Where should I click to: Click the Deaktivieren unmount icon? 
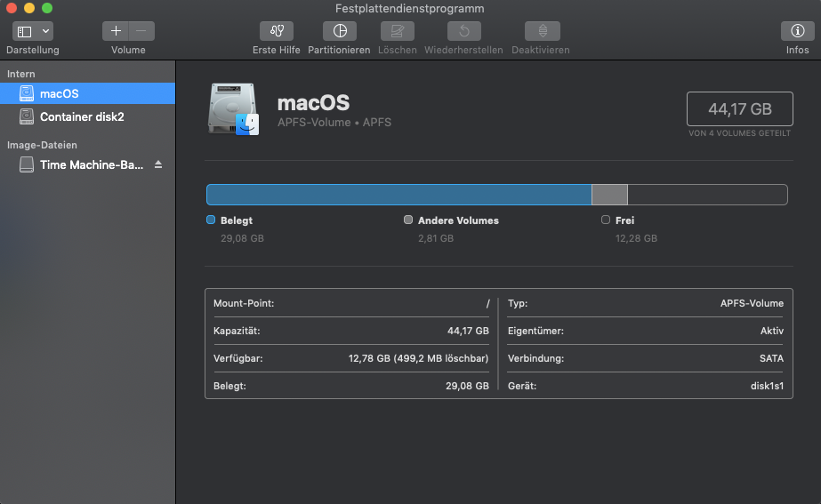[x=541, y=31]
